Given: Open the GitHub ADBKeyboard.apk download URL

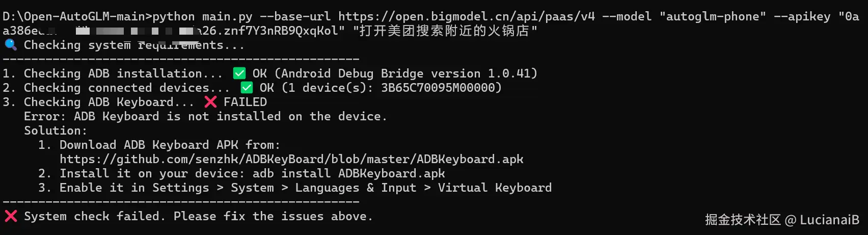Looking at the screenshot, I should [291, 159].
